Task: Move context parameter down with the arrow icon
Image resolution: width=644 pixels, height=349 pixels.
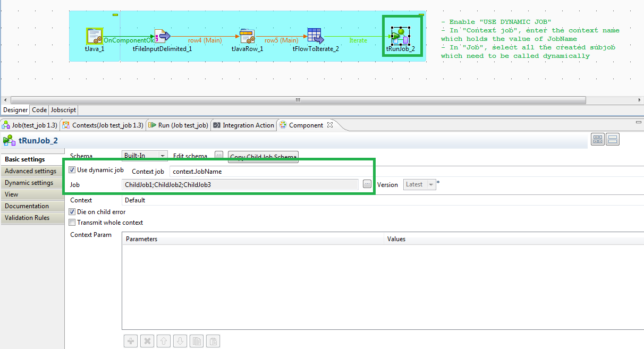Action: click(x=180, y=341)
